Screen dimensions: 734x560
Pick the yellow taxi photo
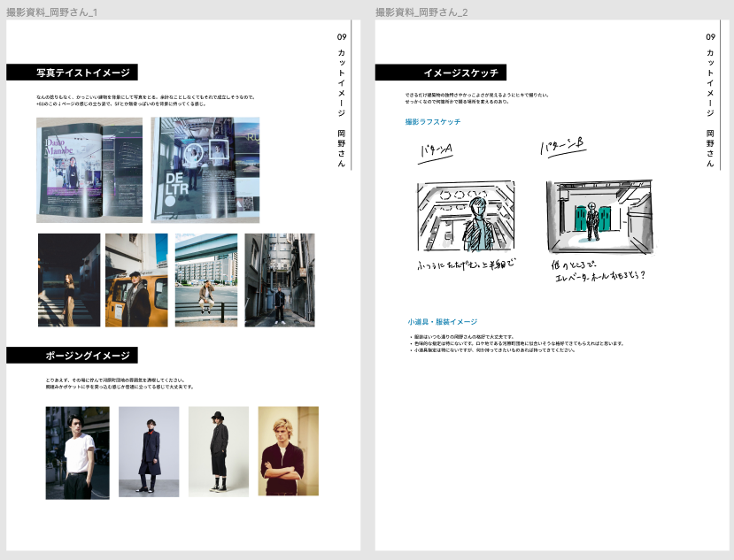(x=136, y=280)
